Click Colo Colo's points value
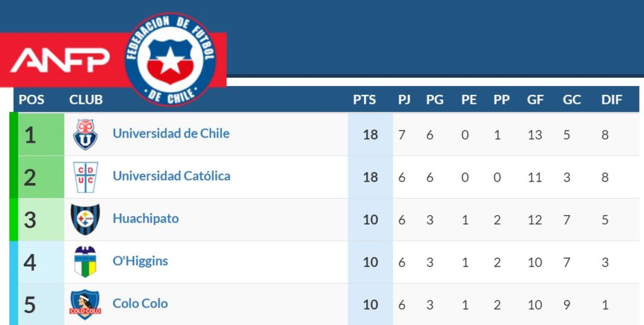Viewport: 644px width, 325px height. coord(370,304)
